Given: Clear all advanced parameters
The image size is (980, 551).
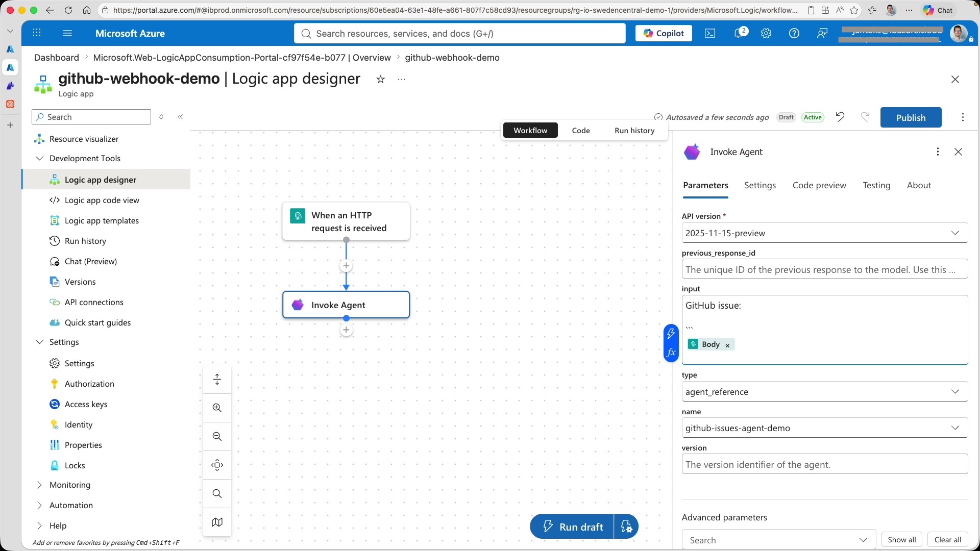Looking at the screenshot, I should point(948,540).
